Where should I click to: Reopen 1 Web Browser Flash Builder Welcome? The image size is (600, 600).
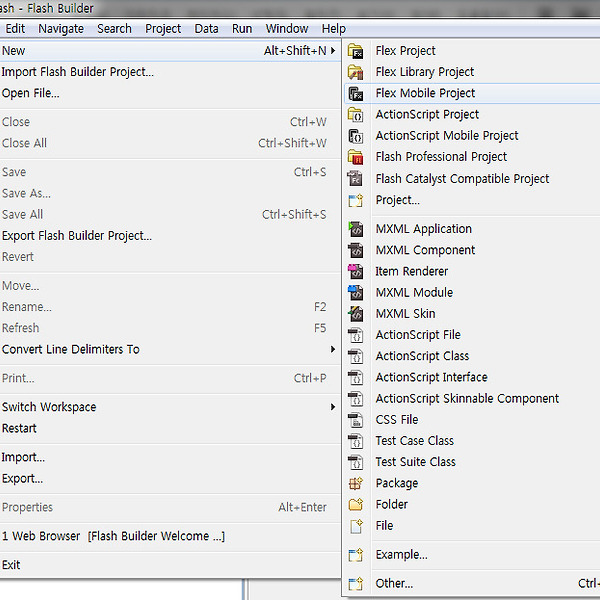pyautogui.click(x=113, y=536)
